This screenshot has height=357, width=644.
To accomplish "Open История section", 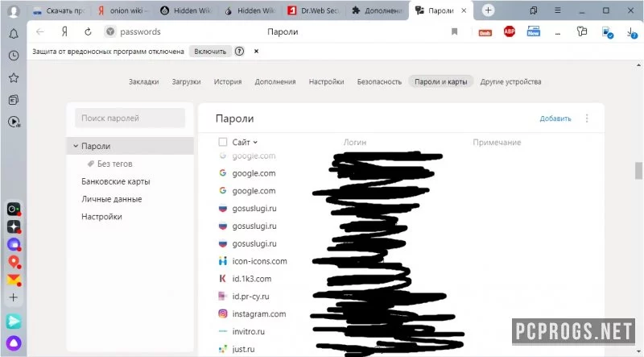I will pyautogui.click(x=228, y=82).
